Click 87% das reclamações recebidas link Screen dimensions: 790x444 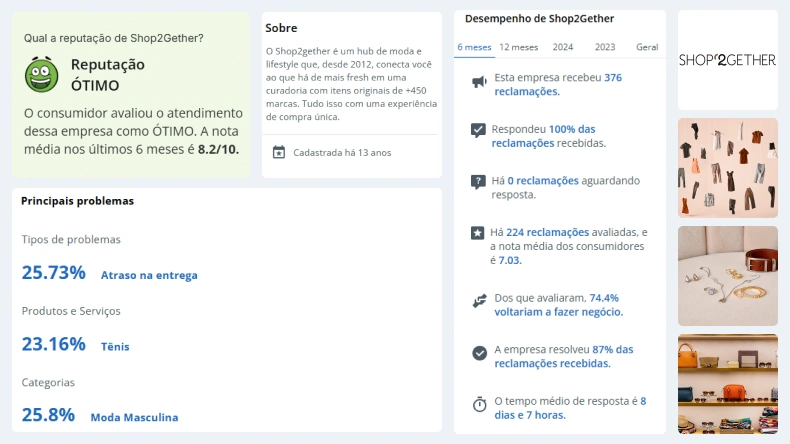(x=564, y=356)
